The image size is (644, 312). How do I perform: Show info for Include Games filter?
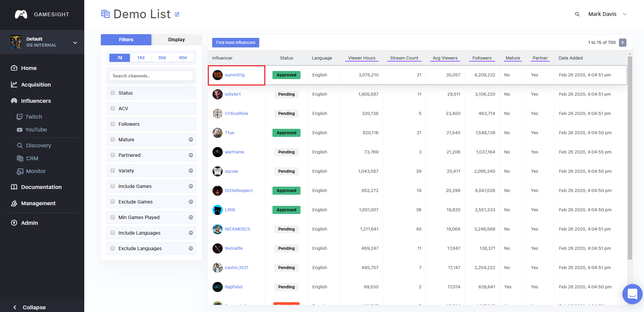coord(191,186)
